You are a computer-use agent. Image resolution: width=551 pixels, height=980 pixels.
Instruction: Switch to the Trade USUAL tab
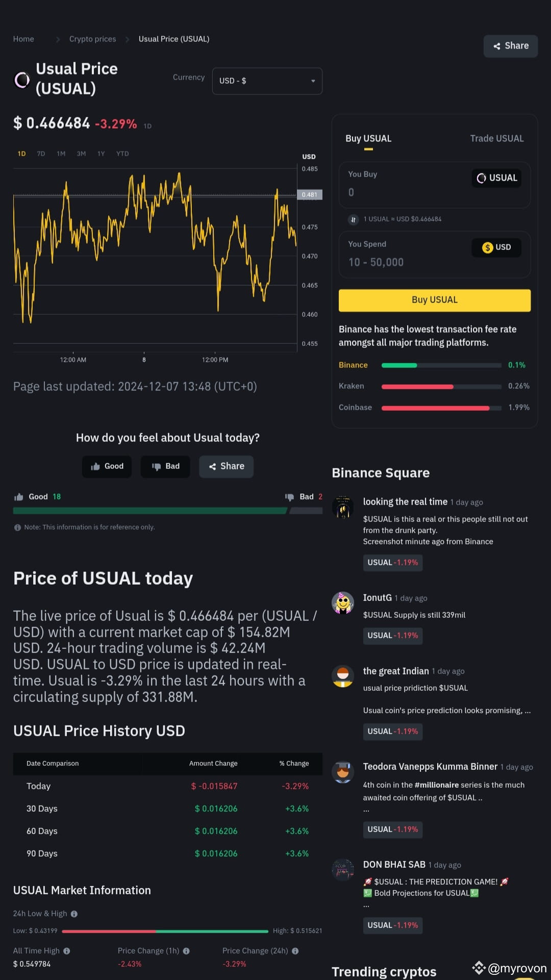pos(497,138)
